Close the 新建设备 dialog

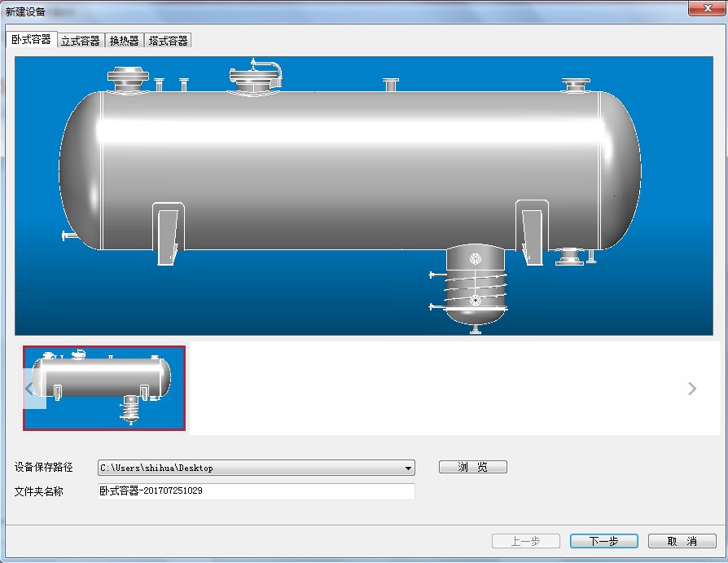click(707, 8)
